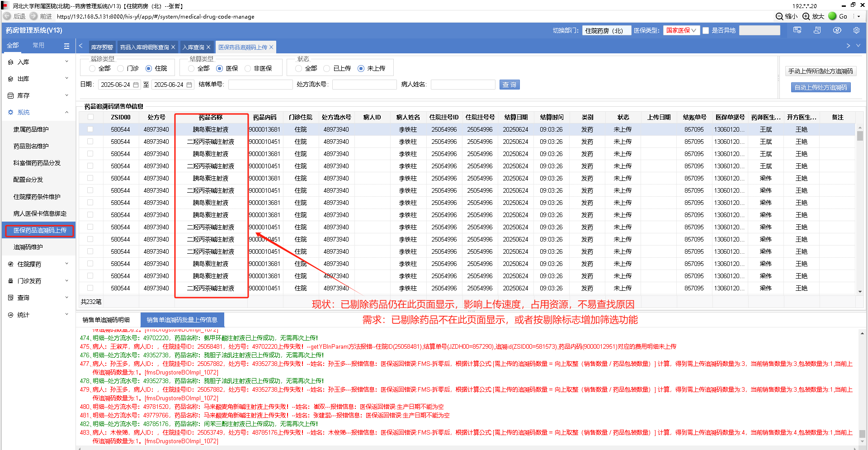Select 全部 radio under 结算类型
The width and height of the screenshot is (868, 450).
(x=191, y=68)
